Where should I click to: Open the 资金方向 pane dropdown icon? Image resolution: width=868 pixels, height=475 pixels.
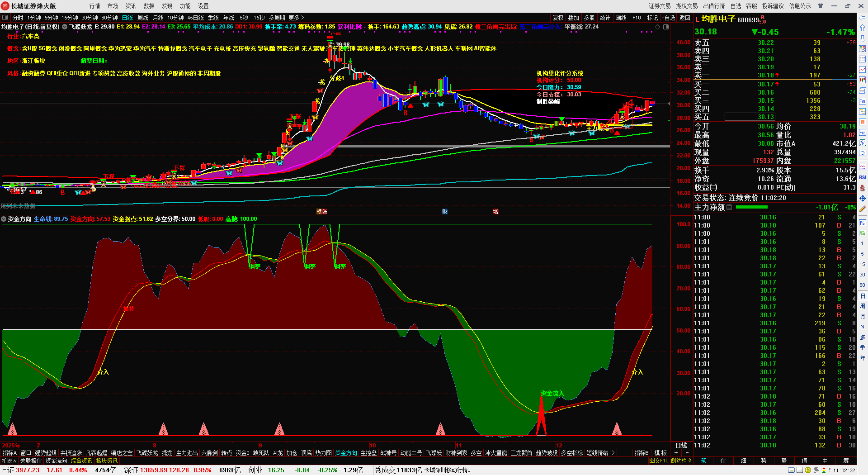point(4,219)
